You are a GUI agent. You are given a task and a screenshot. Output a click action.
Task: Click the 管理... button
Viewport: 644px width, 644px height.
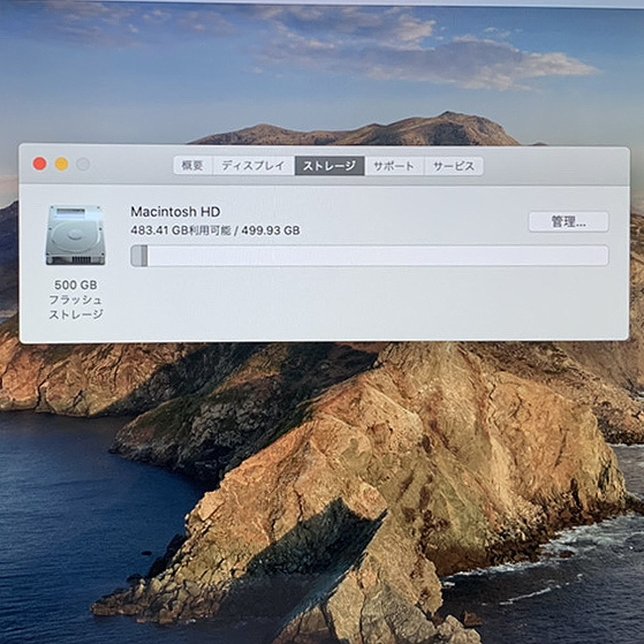568,222
